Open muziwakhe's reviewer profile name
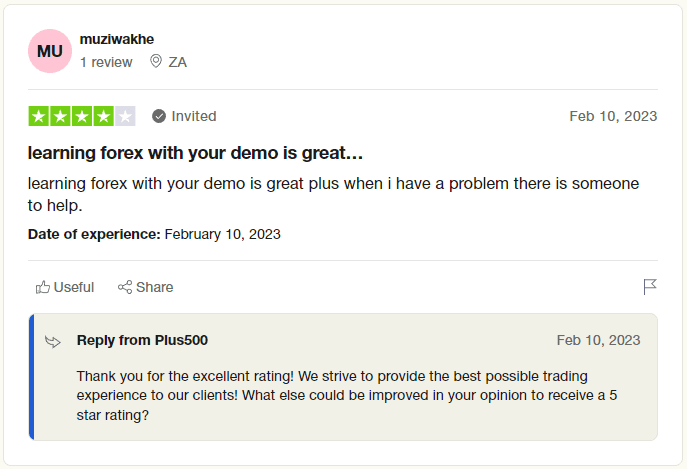The image size is (687, 469). tap(116, 39)
